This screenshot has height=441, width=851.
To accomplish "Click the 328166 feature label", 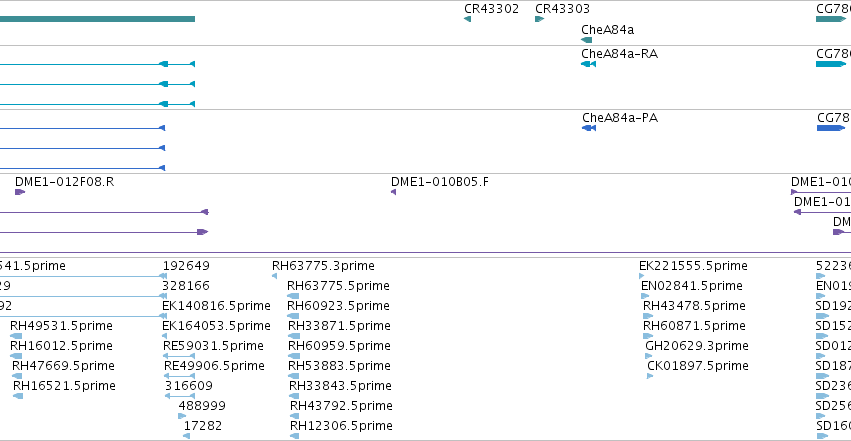I will pyautogui.click(x=186, y=286).
